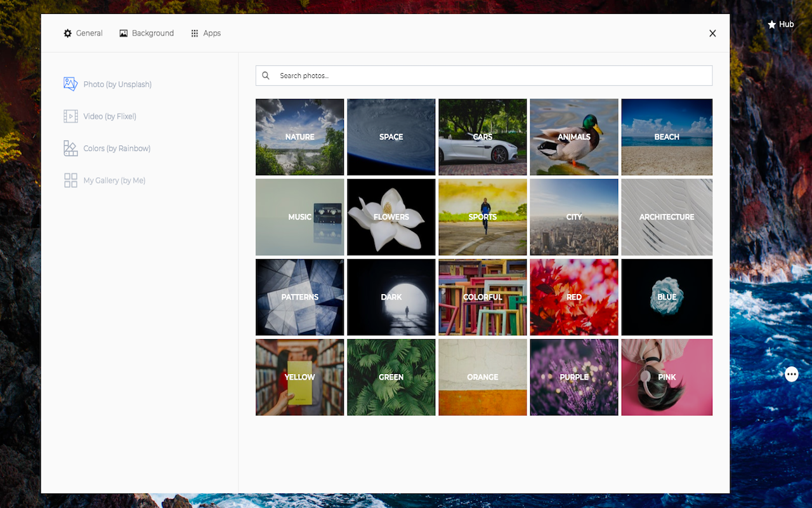Click the Hub star icon
Viewport: 812px width, 508px height.
click(x=772, y=25)
